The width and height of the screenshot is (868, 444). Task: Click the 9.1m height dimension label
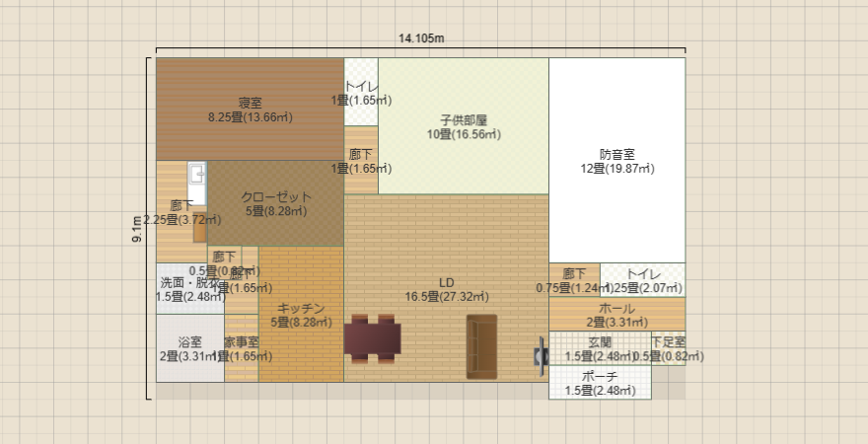click(x=137, y=229)
